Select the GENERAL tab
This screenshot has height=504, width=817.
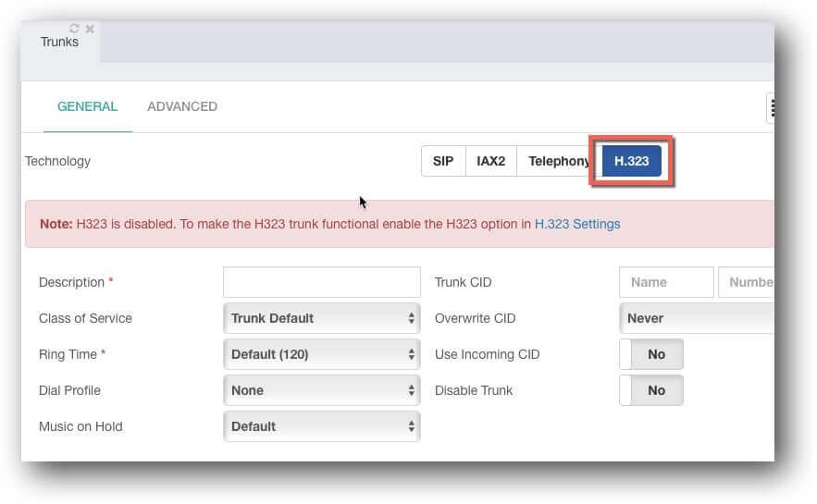88,106
